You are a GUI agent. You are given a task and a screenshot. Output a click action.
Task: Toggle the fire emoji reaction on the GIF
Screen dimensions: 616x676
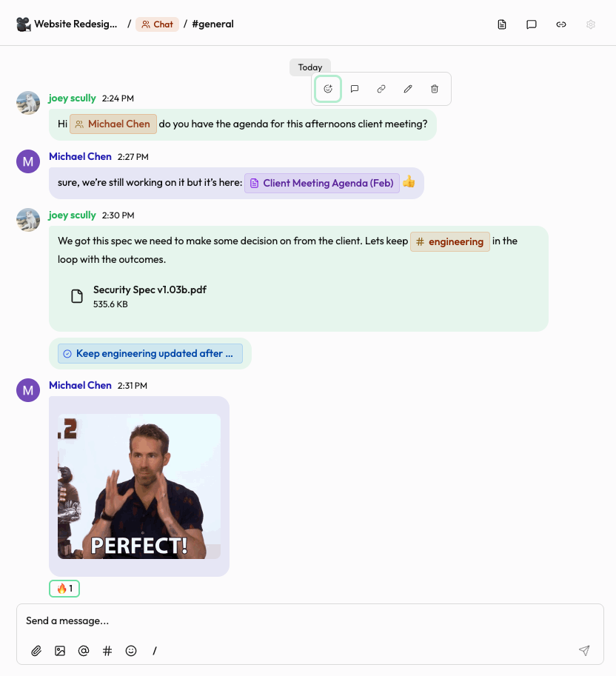64,588
